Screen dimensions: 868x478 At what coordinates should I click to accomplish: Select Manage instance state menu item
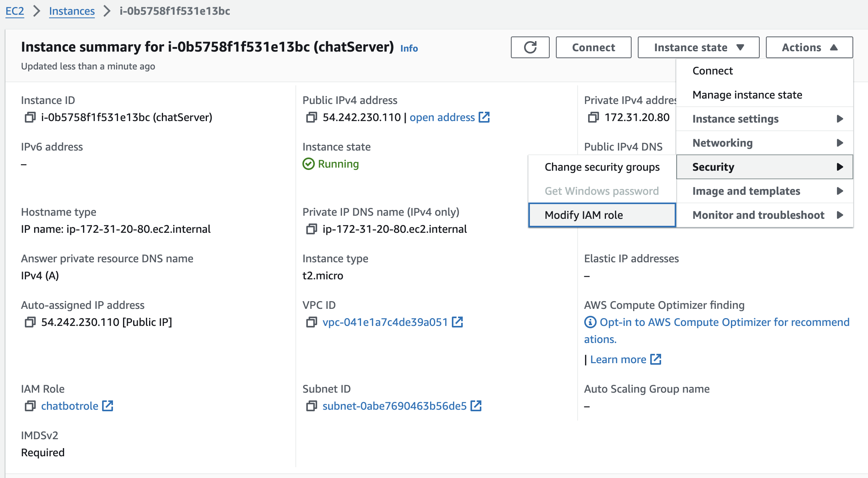tap(765, 95)
